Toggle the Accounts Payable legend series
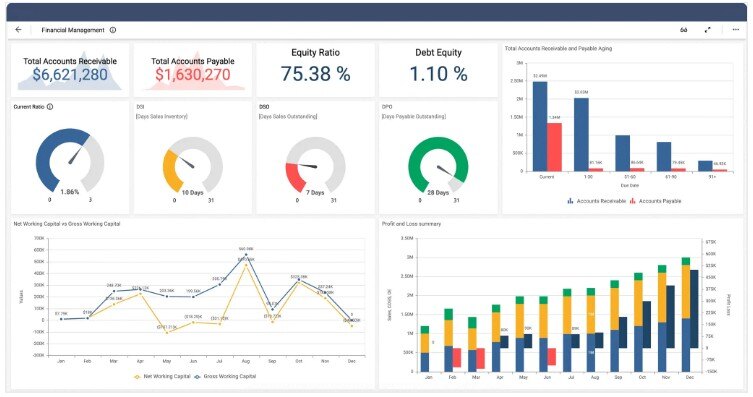 (x=656, y=201)
